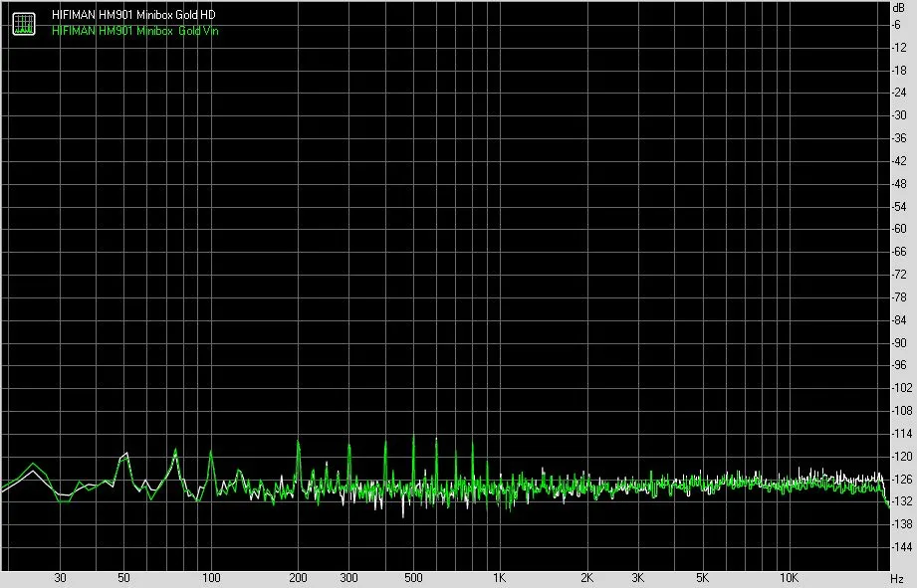This screenshot has width=917, height=588.
Task: Click the 30 Hz frequency axis label
Action: (x=60, y=578)
